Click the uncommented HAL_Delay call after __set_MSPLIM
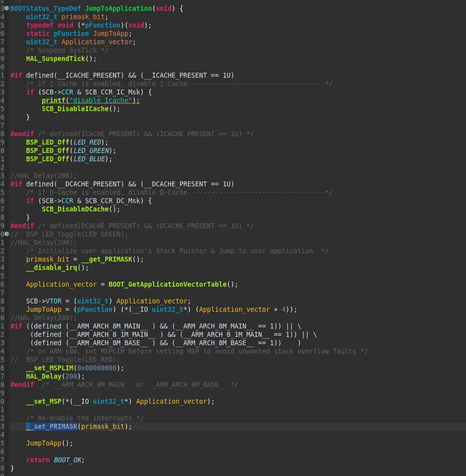The width and height of the screenshot is (466, 476). click(x=44, y=377)
